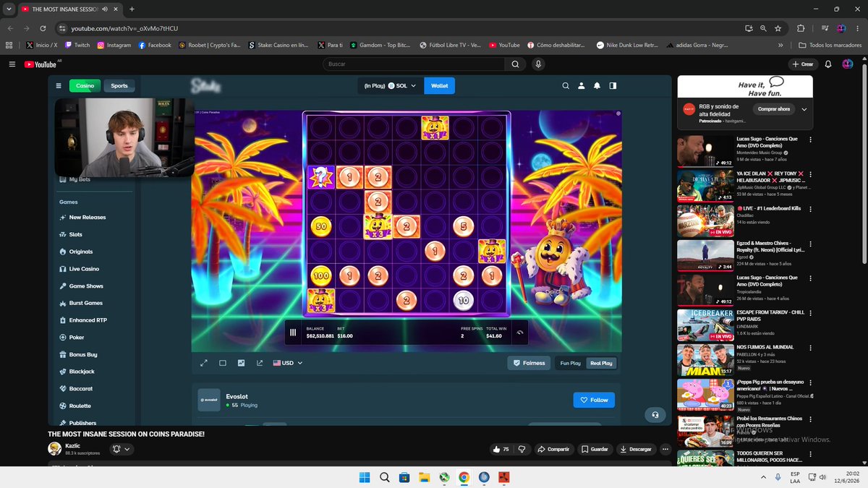Bookmark this page with the star icon
This screenshot has width=868, height=488.
pyautogui.click(x=778, y=28)
